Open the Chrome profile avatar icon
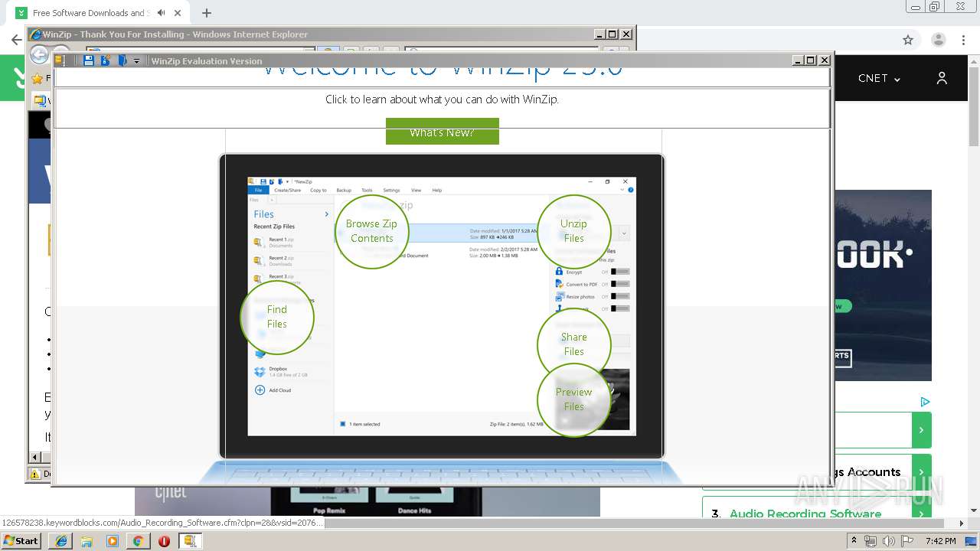 938,40
